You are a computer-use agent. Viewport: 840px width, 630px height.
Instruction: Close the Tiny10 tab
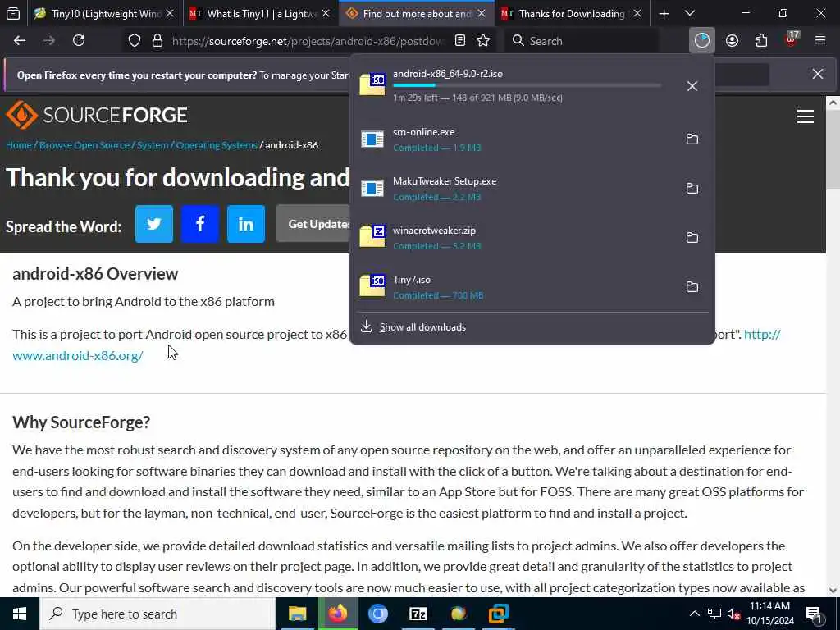tap(170, 13)
